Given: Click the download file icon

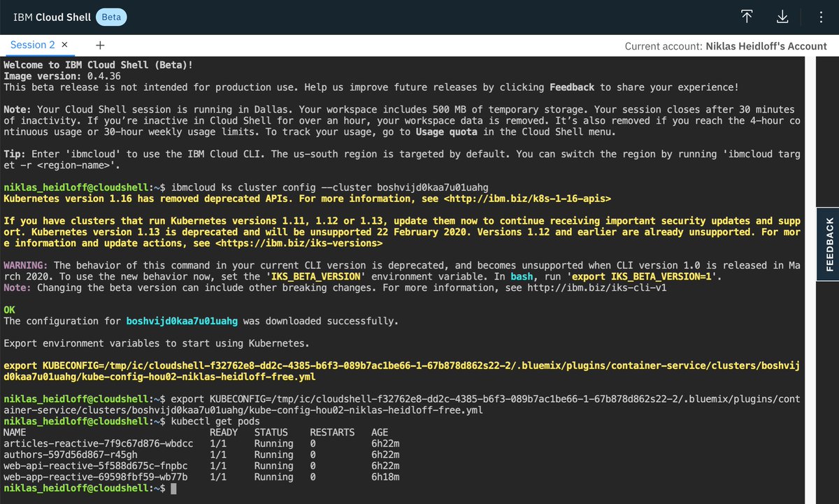Looking at the screenshot, I should click(x=783, y=17).
